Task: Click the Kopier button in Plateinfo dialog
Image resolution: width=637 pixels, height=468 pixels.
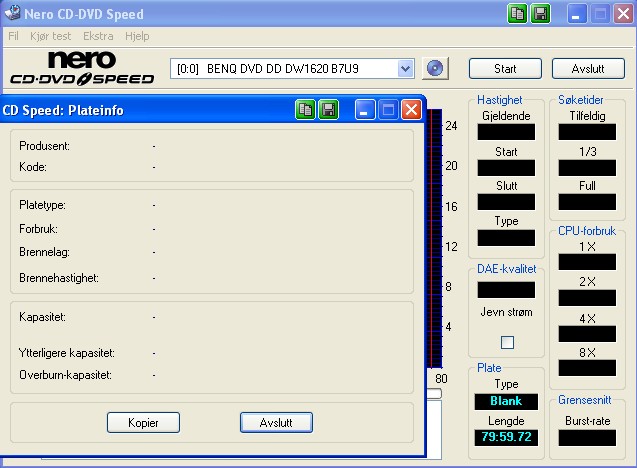Action: [143, 422]
